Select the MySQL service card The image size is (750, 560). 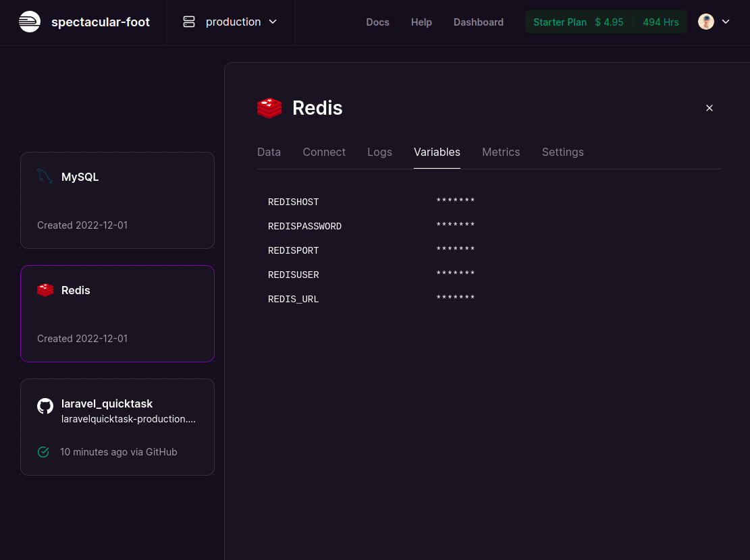click(x=117, y=200)
